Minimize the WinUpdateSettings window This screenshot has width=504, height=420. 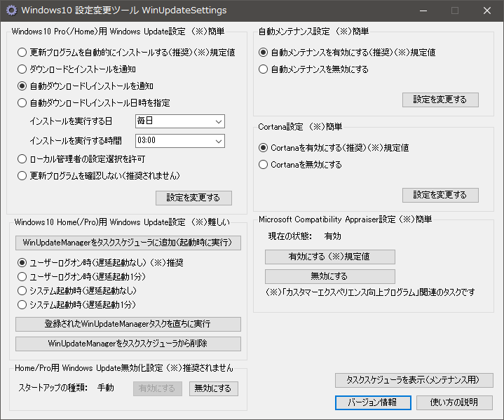click(x=423, y=11)
